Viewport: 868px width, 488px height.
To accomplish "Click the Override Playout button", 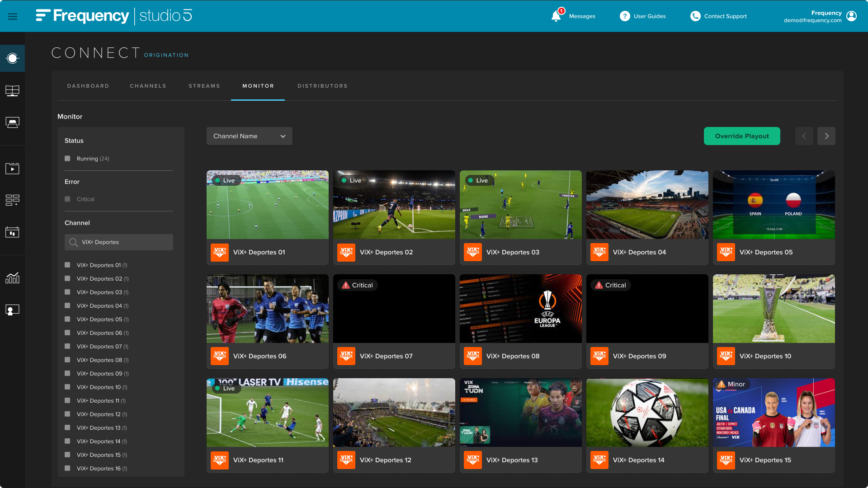I will coord(742,136).
